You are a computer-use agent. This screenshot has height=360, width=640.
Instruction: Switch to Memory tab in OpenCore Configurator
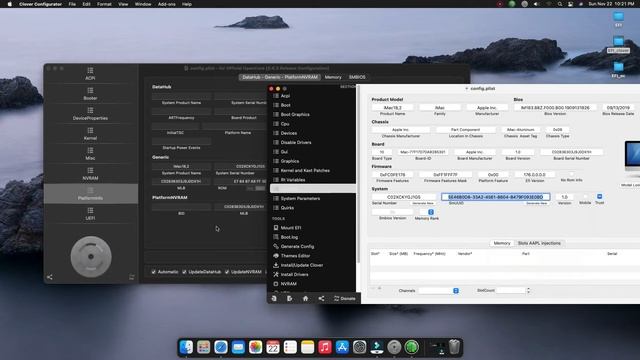coord(333,77)
